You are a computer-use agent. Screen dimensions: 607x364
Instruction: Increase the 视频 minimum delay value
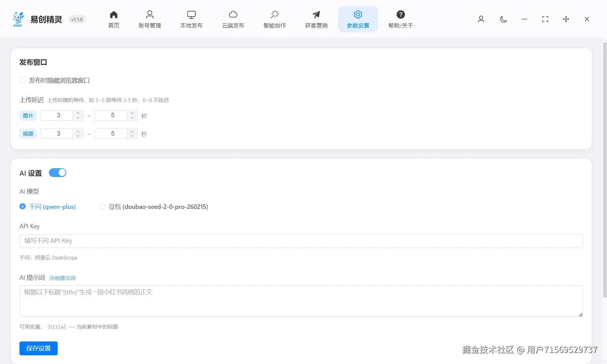click(78, 131)
